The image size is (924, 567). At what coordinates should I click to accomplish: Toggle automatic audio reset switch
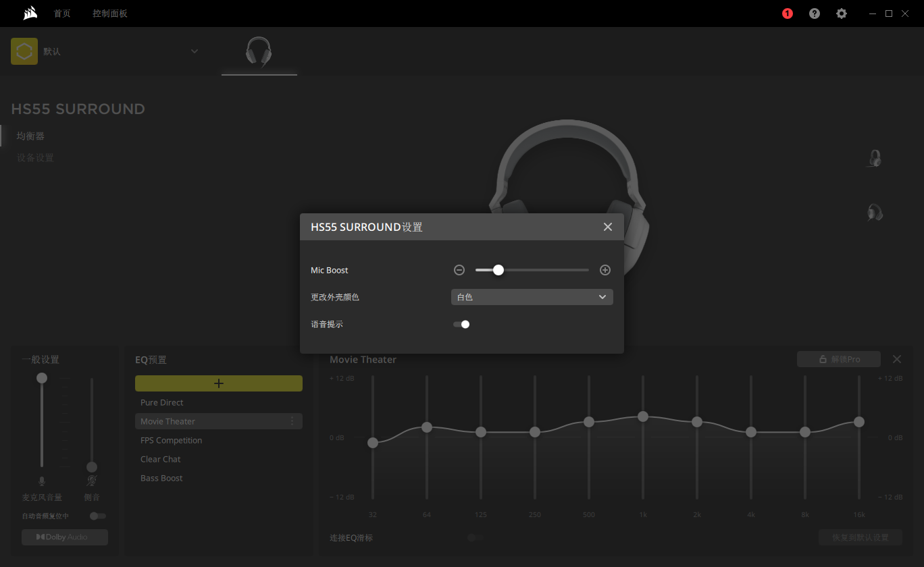point(98,516)
